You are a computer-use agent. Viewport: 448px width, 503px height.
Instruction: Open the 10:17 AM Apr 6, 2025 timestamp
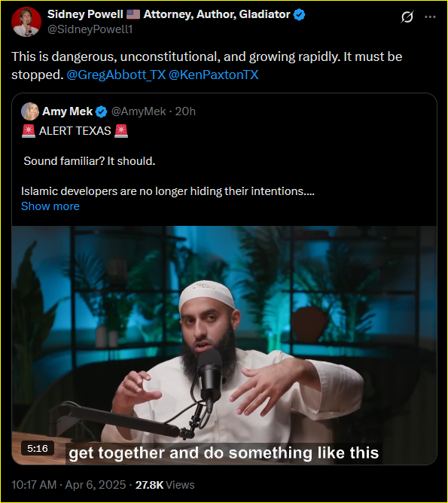pyautogui.click(x=69, y=485)
